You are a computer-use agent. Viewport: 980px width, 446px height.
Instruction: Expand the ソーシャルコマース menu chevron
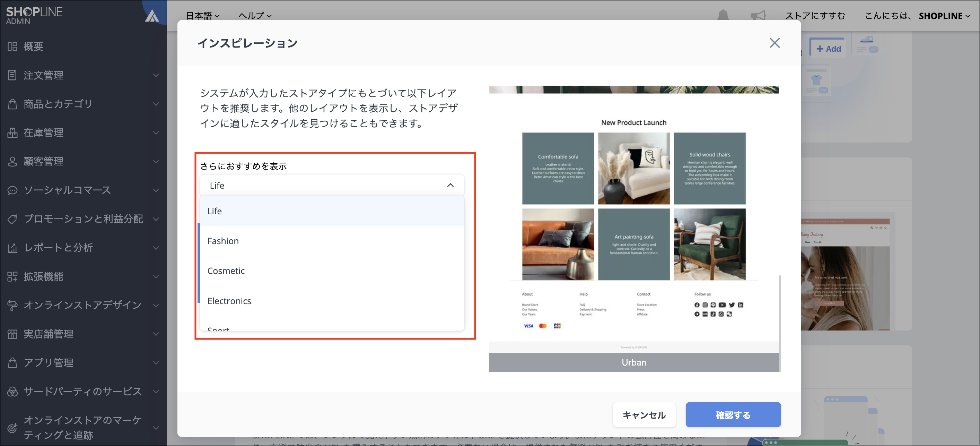[156, 190]
